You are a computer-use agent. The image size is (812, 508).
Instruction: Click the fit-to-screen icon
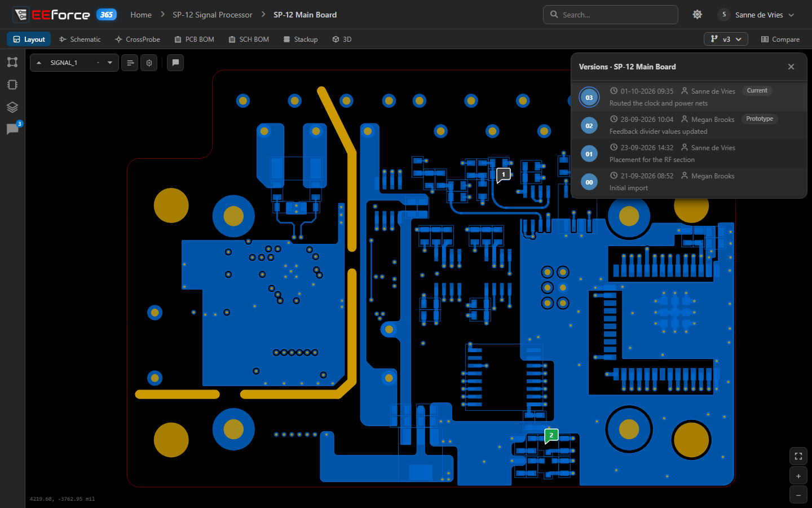[x=798, y=457]
